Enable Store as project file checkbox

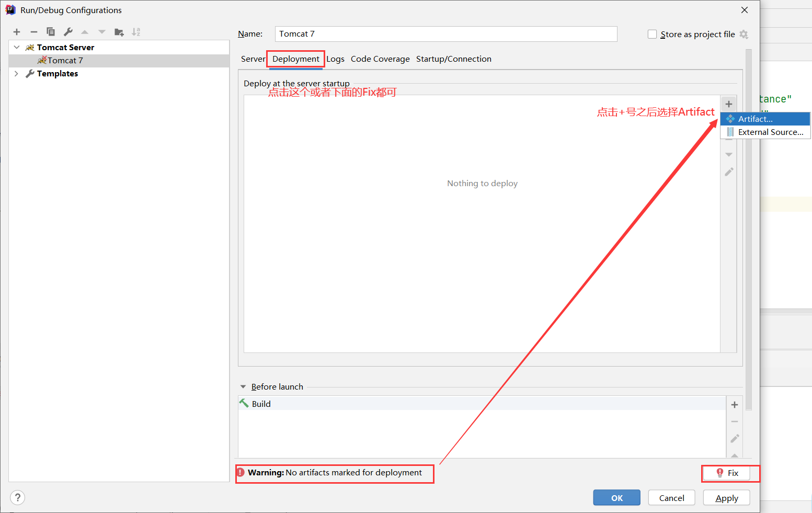click(652, 34)
